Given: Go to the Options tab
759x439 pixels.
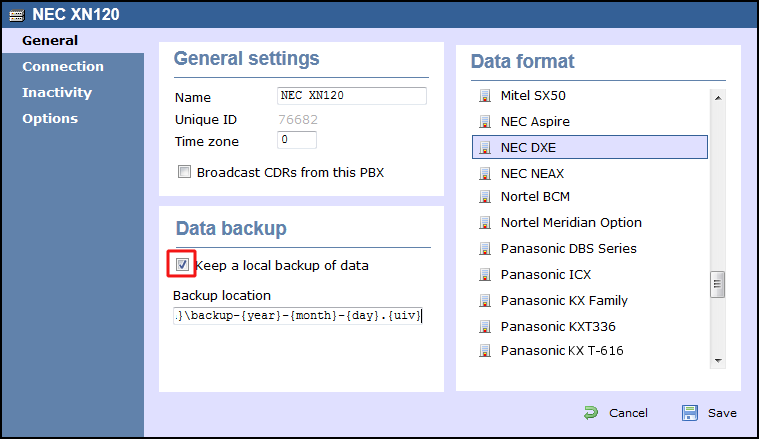Looking at the screenshot, I should pos(50,118).
